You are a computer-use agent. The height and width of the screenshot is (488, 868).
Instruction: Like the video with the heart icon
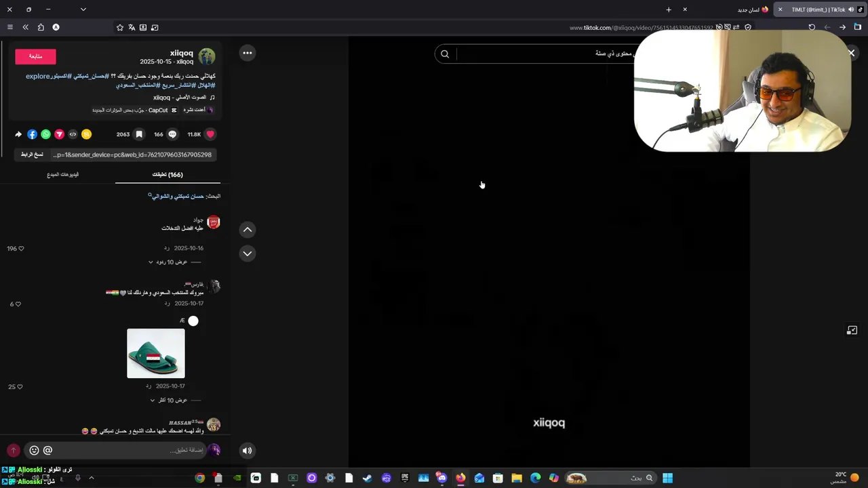[210, 134]
